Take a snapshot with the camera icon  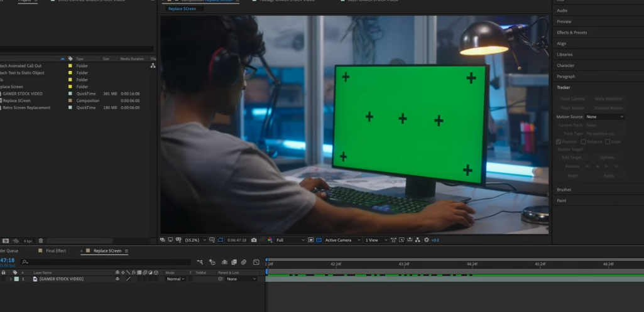254,240
